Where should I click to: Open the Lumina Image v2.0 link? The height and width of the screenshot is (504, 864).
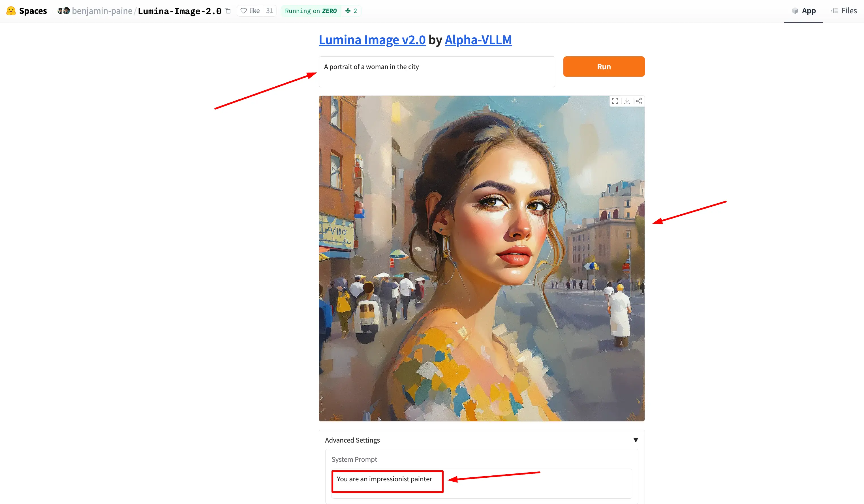[372, 40]
